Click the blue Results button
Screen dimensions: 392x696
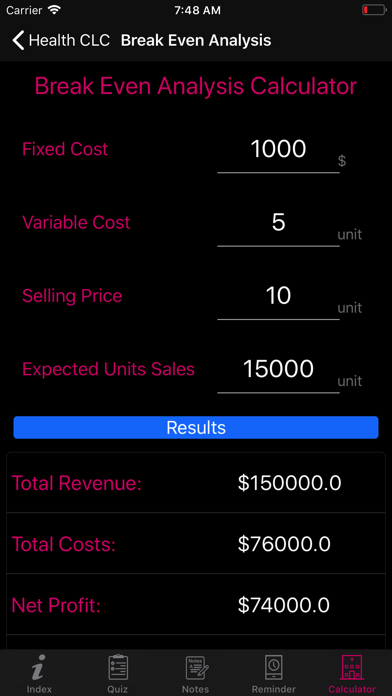tap(196, 427)
